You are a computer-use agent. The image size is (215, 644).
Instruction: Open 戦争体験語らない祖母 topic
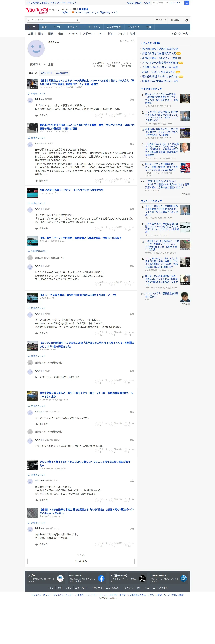click(160, 49)
